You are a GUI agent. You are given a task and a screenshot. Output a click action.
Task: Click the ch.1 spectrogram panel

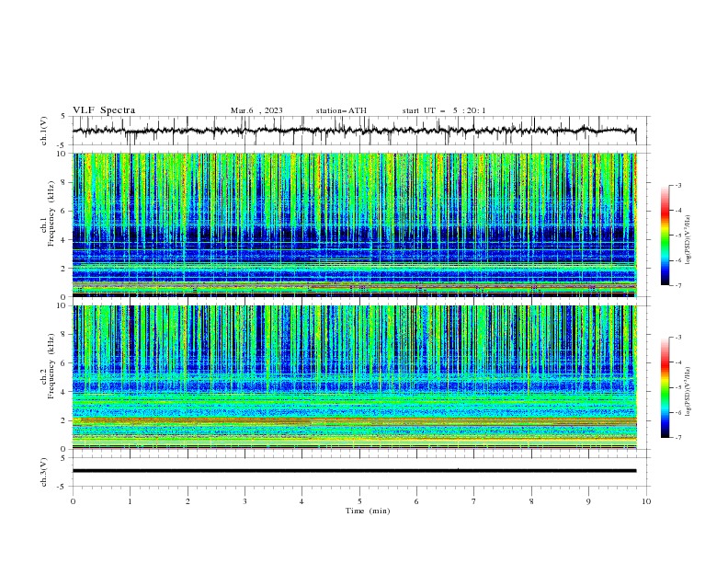pos(354,224)
